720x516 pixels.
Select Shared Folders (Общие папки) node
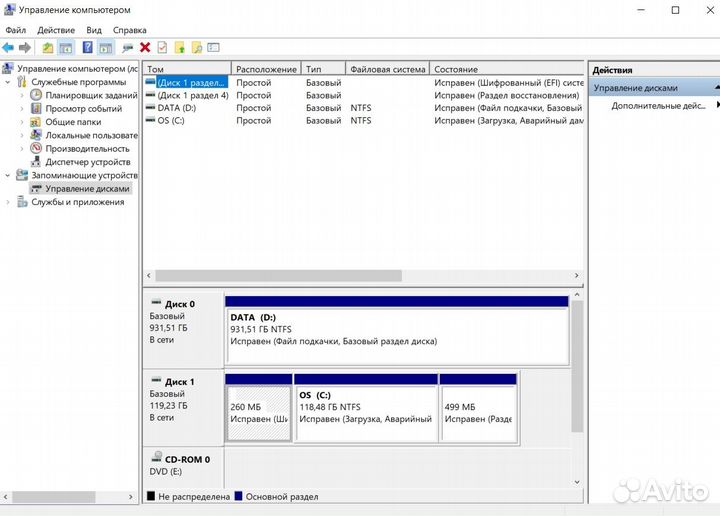73,122
